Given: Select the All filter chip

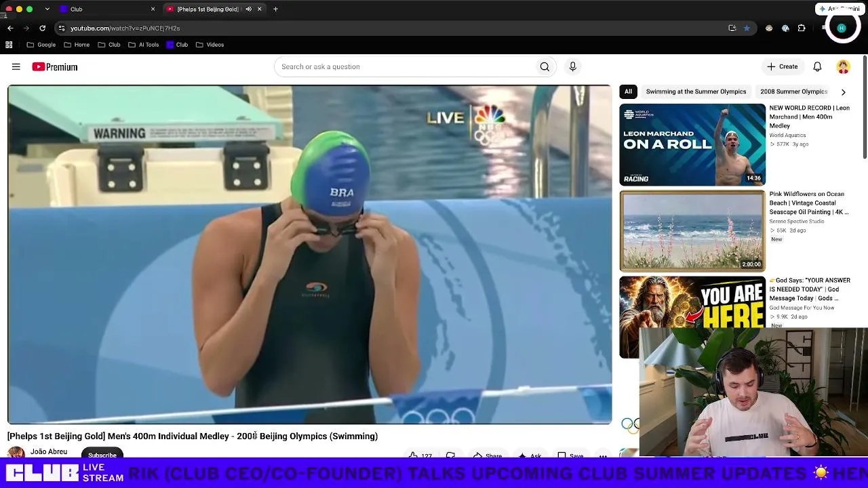Looking at the screenshot, I should pyautogui.click(x=628, y=91).
